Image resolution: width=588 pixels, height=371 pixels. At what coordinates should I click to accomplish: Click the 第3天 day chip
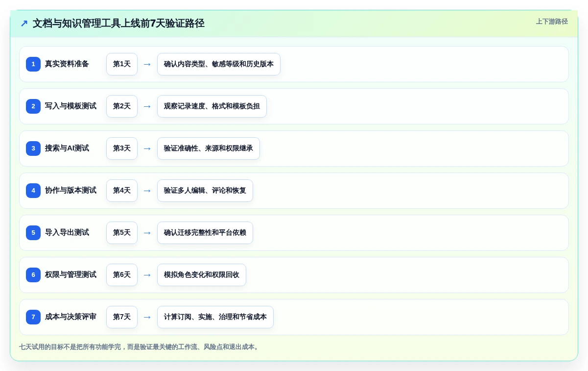[122, 148]
